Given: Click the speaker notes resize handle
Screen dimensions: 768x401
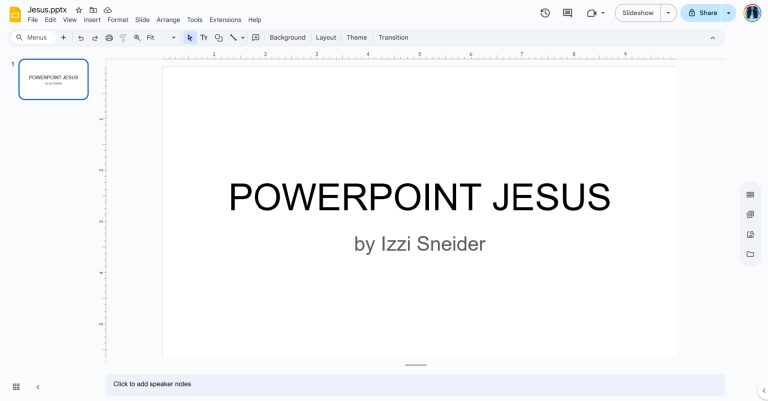Looking at the screenshot, I should coord(416,365).
